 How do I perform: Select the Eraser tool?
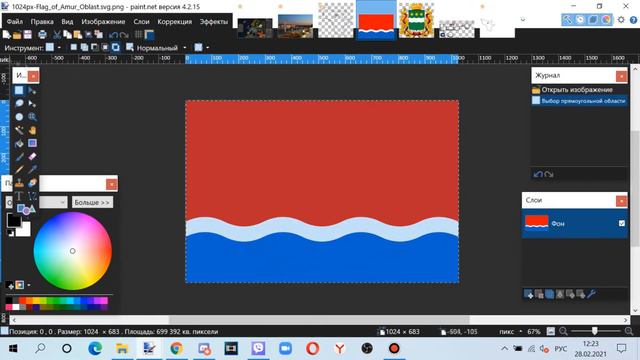[32, 157]
